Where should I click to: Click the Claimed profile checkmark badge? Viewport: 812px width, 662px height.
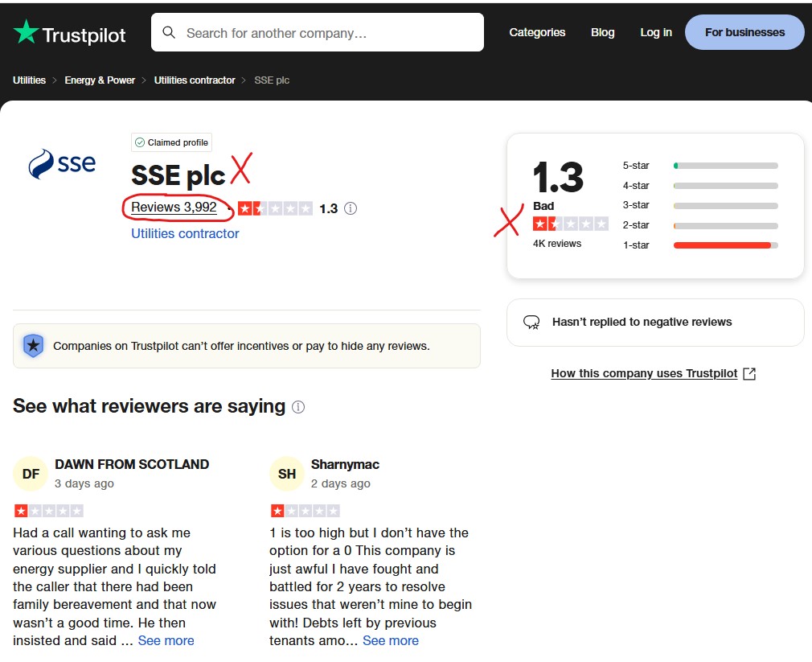point(171,142)
